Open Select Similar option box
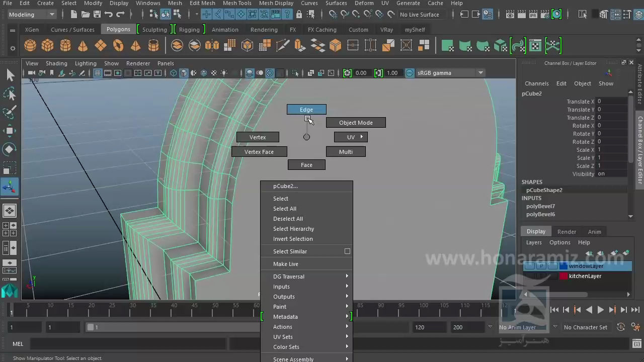Viewport: 644px width, 362px height. coord(347,251)
